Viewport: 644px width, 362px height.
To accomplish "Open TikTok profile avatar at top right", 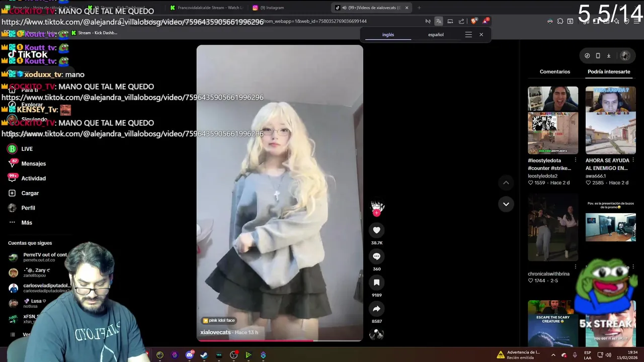I will pyautogui.click(x=625, y=56).
